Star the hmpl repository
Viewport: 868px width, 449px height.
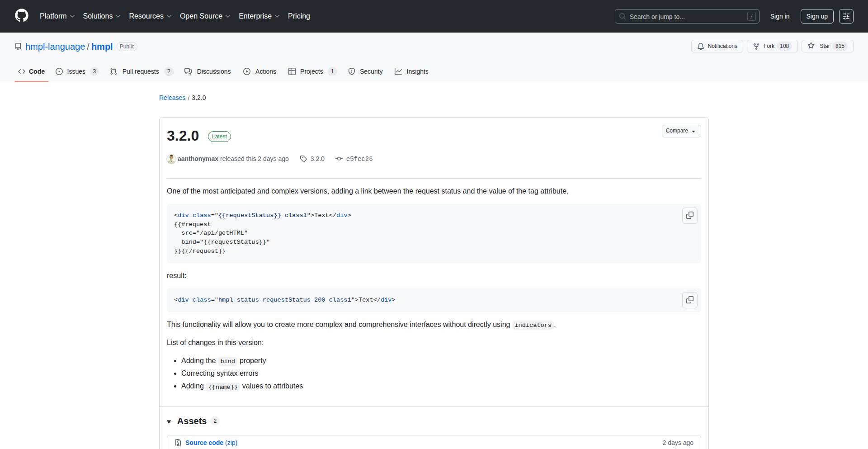pyautogui.click(x=826, y=46)
